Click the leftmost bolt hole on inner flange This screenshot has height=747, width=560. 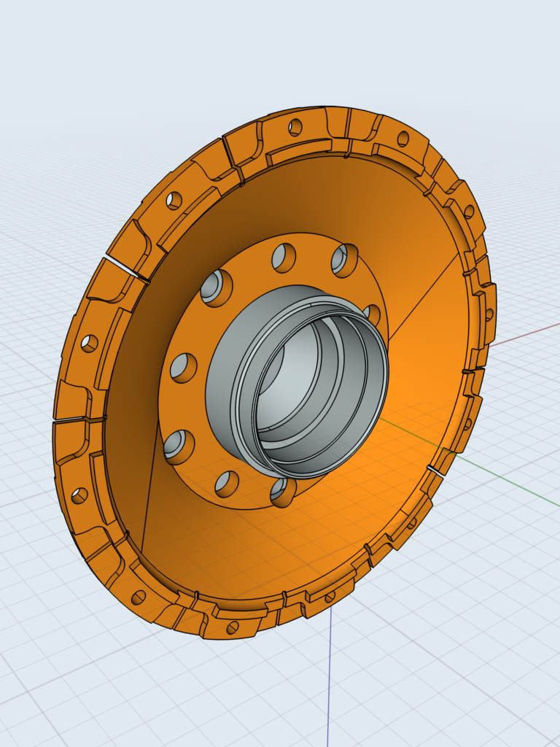click(x=182, y=366)
